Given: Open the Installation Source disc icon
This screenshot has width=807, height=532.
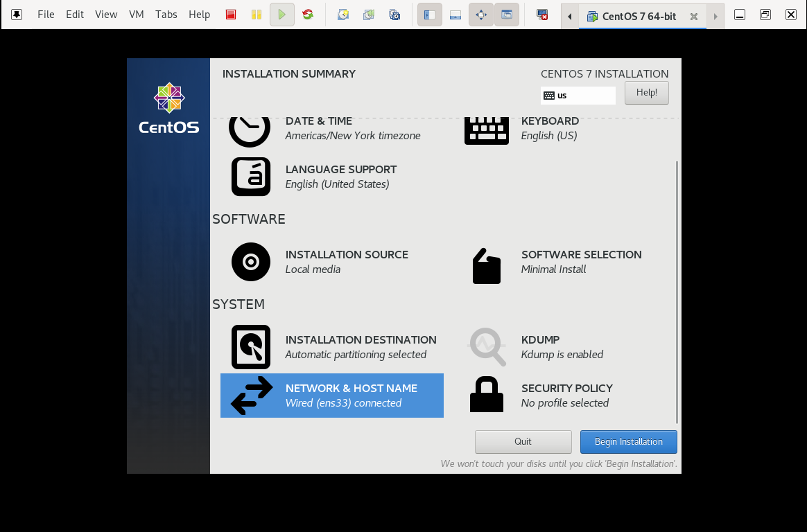Looking at the screenshot, I should pyautogui.click(x=251, y=262).
